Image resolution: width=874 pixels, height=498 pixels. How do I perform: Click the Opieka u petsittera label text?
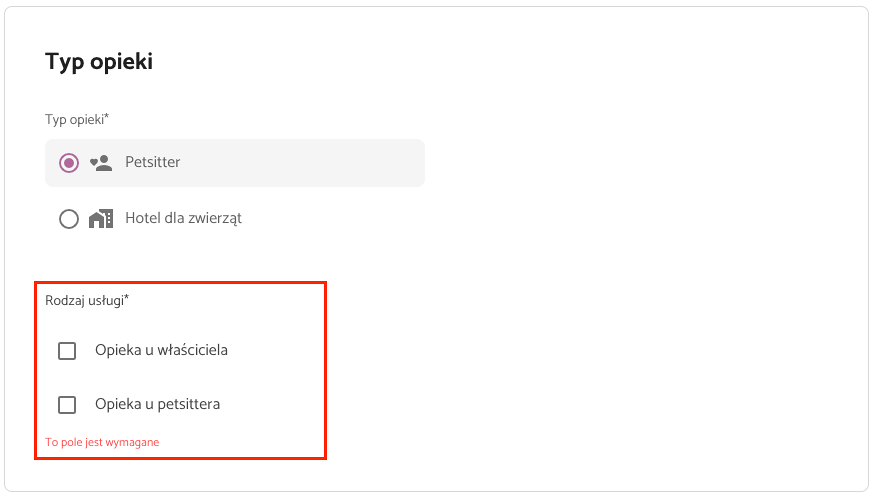(157, 404)
